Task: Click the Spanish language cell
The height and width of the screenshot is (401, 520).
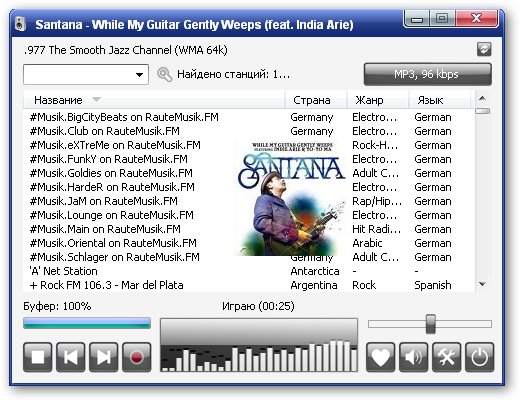Action: 433,285
